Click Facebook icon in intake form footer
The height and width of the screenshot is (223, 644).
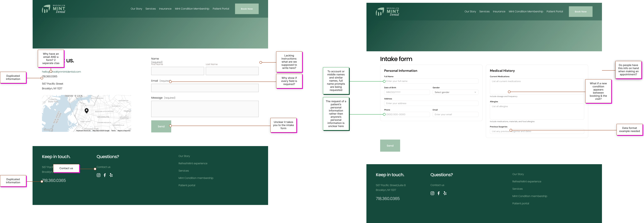tap(439, 193)
